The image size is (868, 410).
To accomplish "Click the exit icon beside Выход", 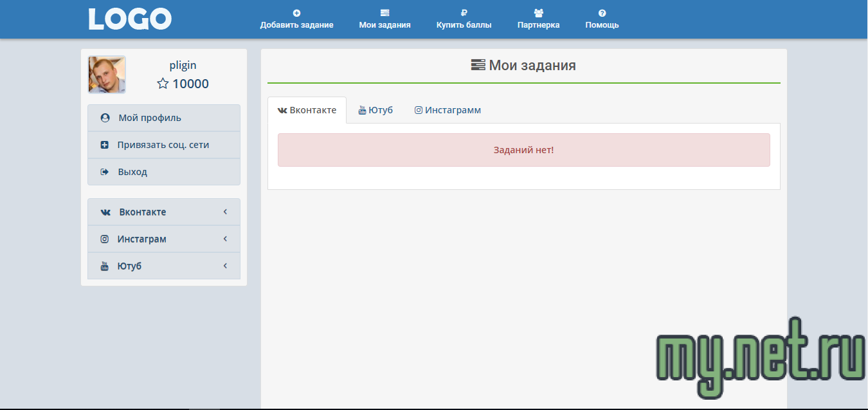I will coord(105,172).
